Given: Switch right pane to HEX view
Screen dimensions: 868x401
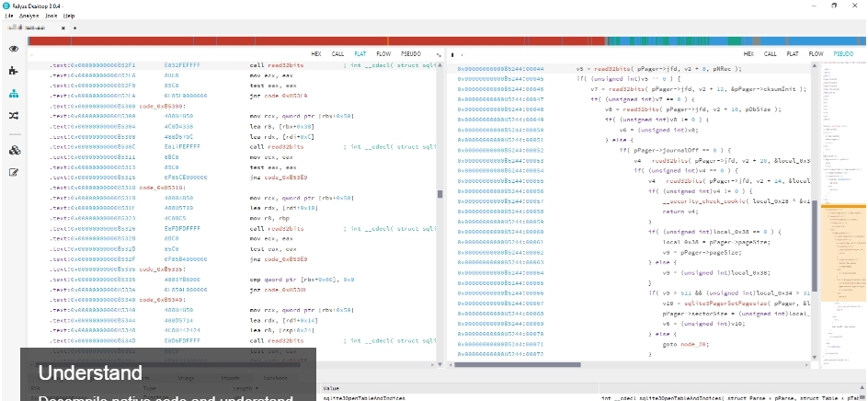Looking at the screenshot, I should [748, 54].
